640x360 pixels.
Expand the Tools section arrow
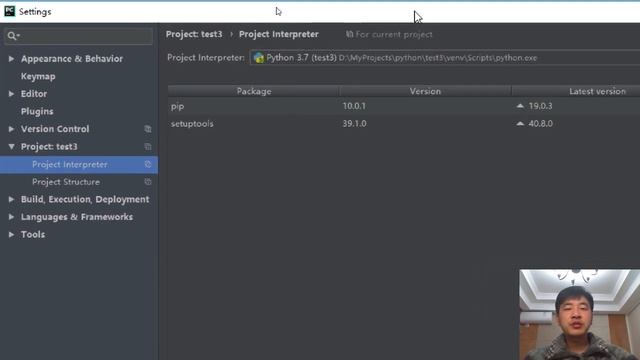tap(11, 235)
